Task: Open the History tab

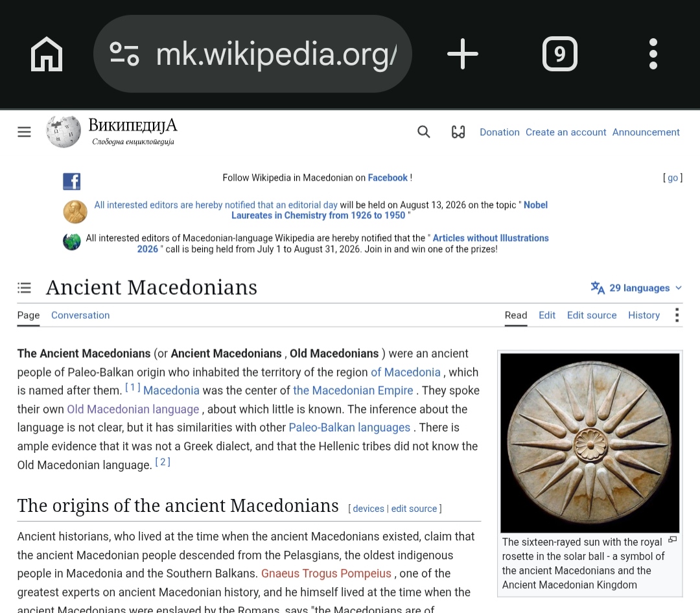Action: [x=644, y=315]
